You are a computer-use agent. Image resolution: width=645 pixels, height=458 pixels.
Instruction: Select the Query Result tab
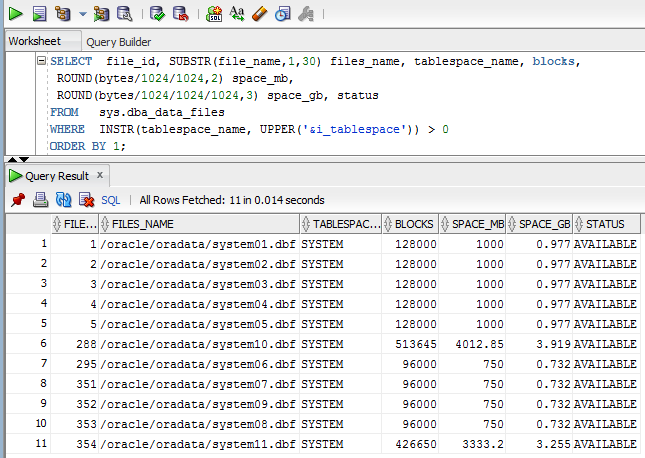57,176
